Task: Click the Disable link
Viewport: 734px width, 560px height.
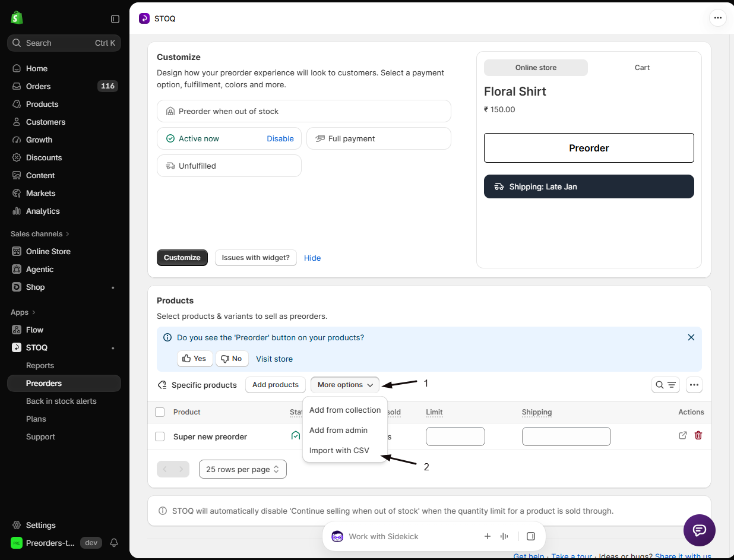Action: tap(280, 138)
